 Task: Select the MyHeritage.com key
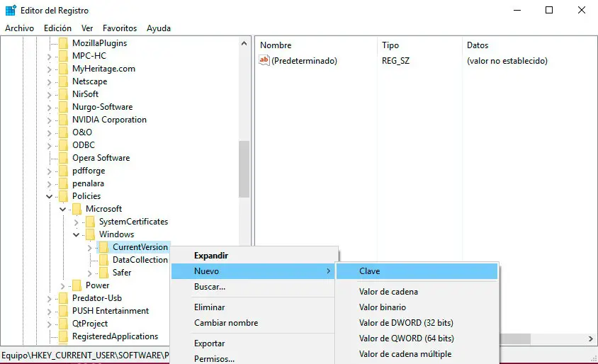[x=103, y=69]
